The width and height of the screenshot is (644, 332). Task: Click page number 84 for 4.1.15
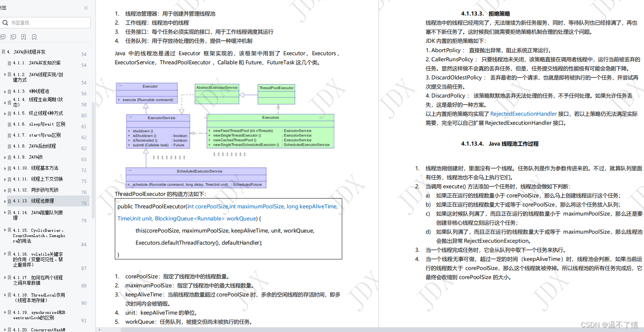click(x=84, y=244)
